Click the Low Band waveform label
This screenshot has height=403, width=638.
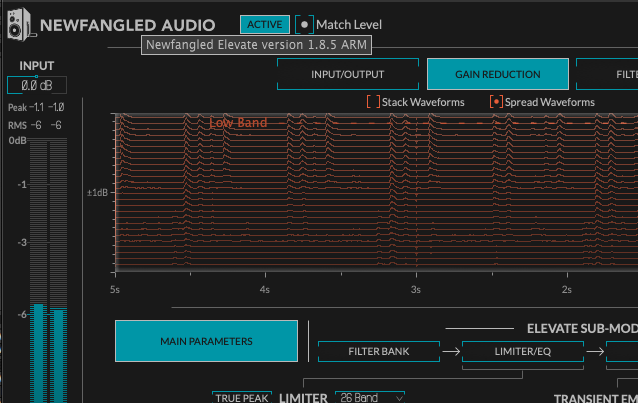tap(238, 123)
